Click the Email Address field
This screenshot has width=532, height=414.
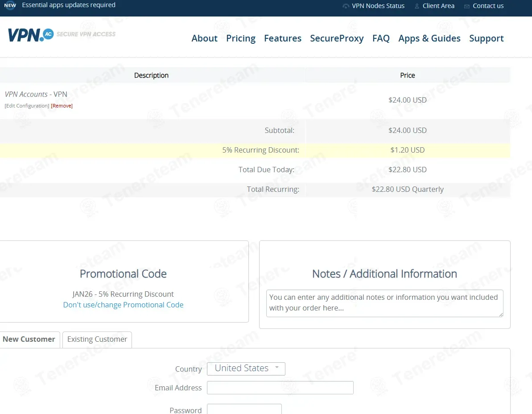coord(280,388)
